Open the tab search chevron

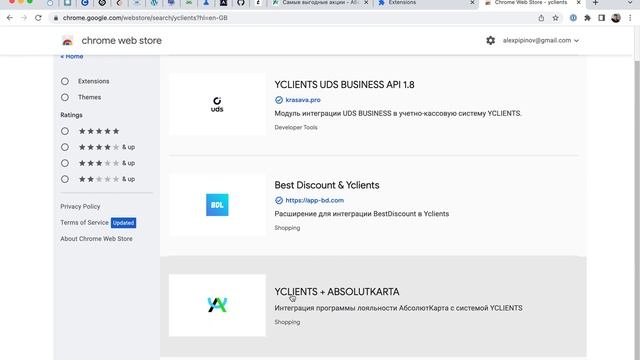[x=630, y=3]
